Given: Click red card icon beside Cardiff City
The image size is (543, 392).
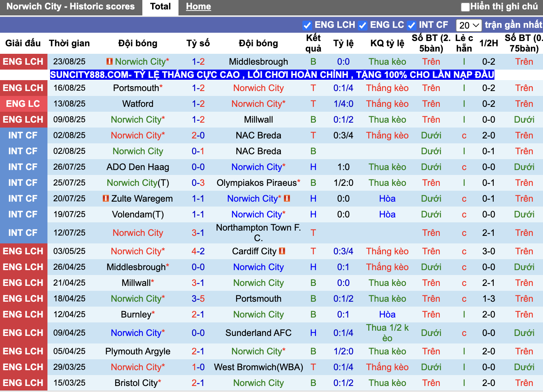Looking at the screenshot, I should [x=282, y=251].
